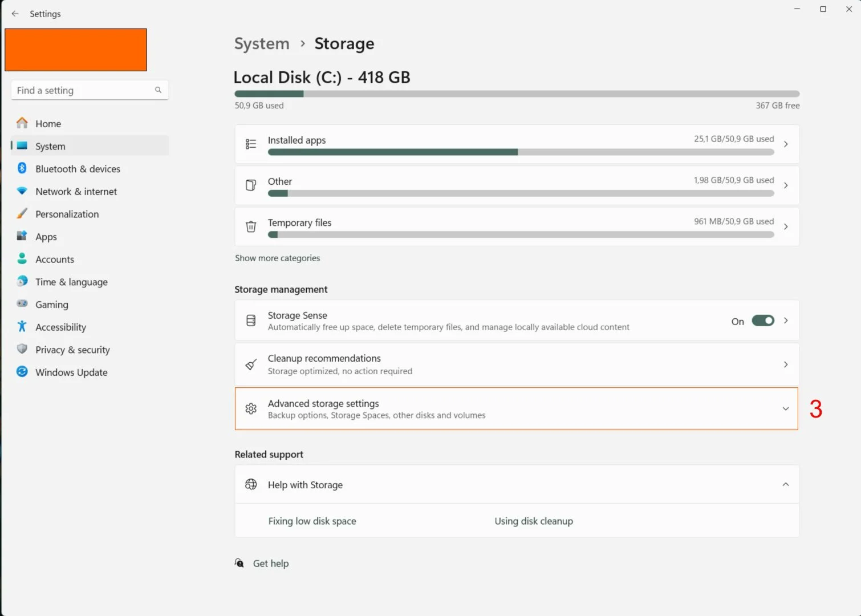Turn off the Storage Sense toggle
Screen dimensions: 861x616
(763, 321)
